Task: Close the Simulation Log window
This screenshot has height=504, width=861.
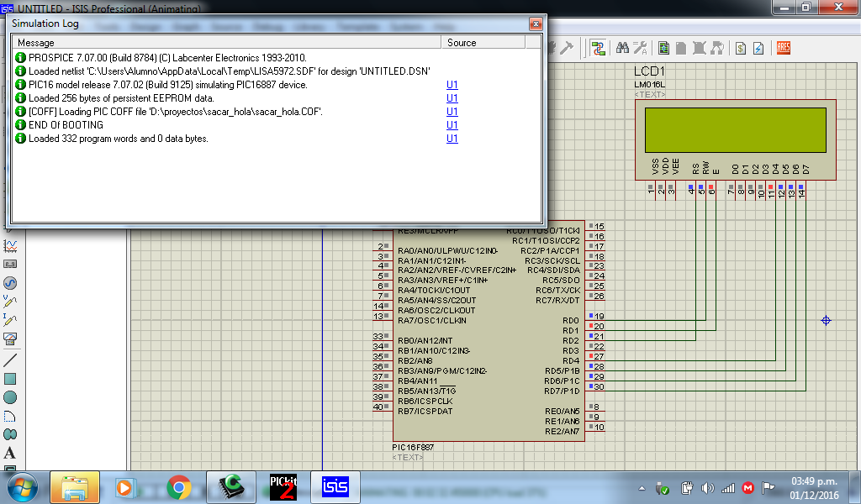Action: click(536, 24)
